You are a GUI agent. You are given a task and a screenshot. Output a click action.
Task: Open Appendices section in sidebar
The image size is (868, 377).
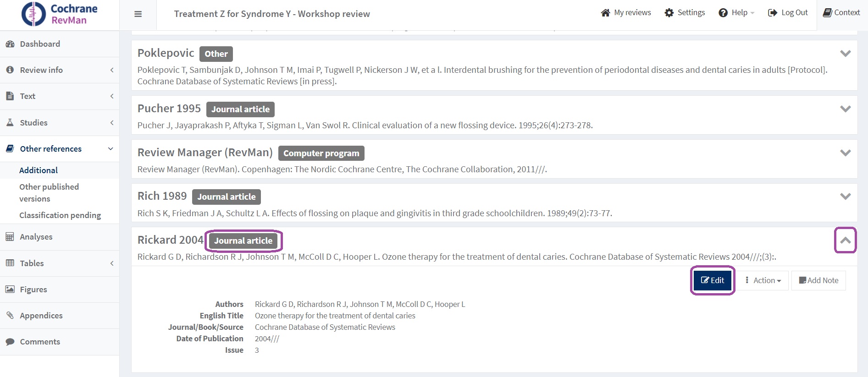point(41,316)
